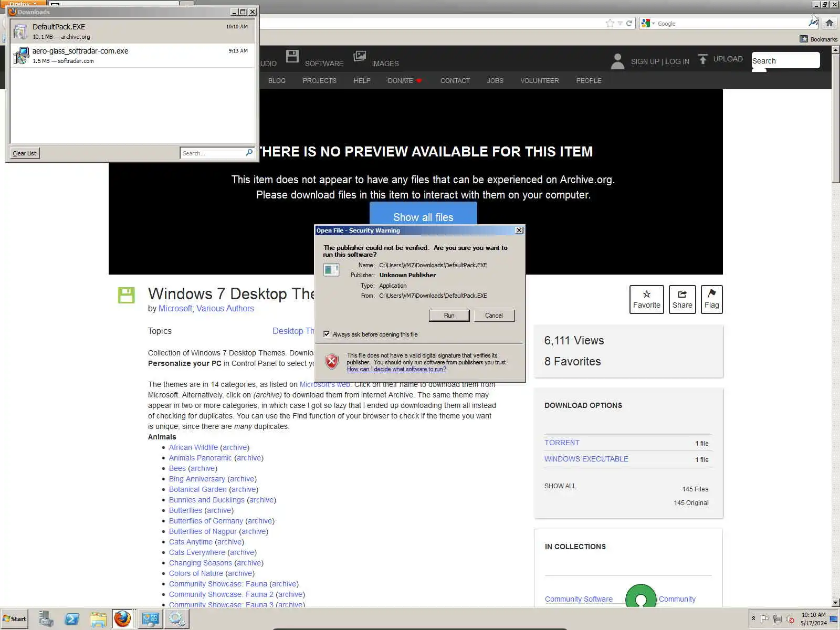Open SOFTWARE in archive.org navigation
The image size is (840, 630).
pos(324,64)
